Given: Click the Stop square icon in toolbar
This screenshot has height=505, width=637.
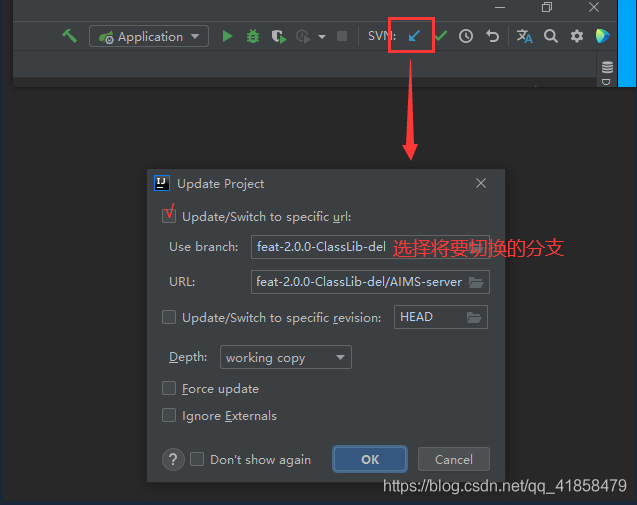Looking at the screenshot, I should pos(342,36).
